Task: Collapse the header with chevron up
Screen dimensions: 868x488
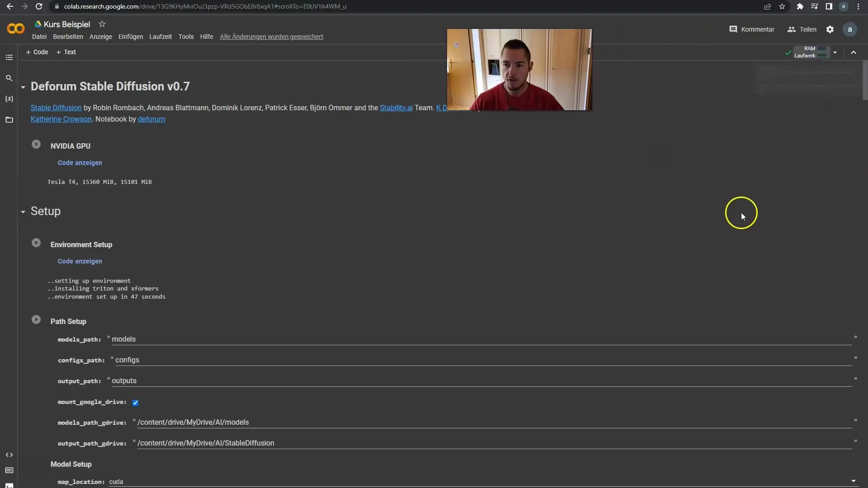Action: tap(854, 52)
